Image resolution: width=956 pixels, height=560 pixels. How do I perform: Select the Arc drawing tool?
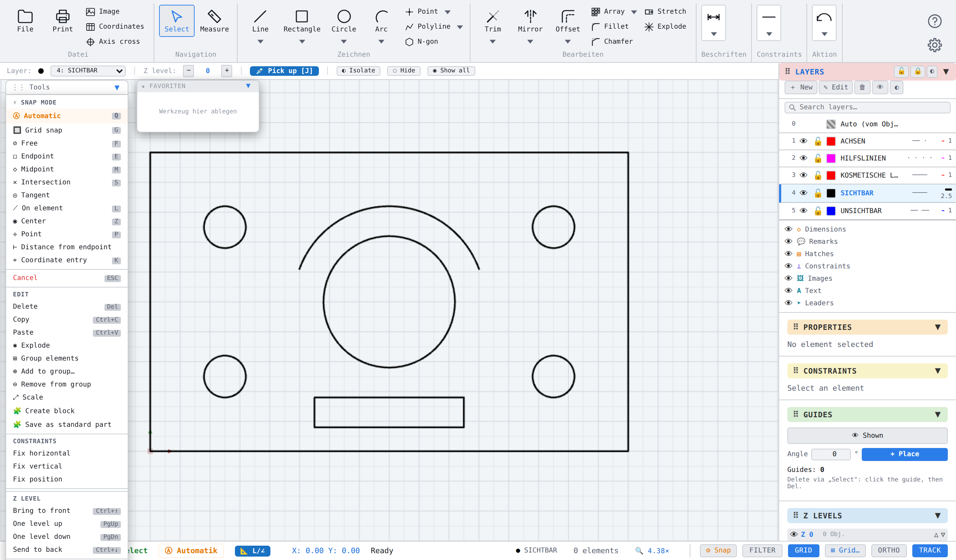[x=381, y=21]
